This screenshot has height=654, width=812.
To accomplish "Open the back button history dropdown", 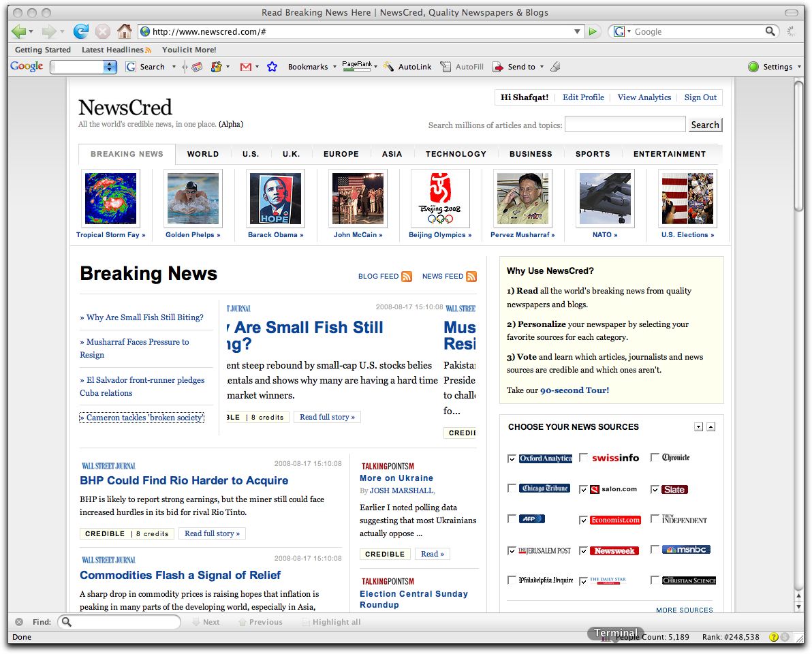I will (31, 31).
